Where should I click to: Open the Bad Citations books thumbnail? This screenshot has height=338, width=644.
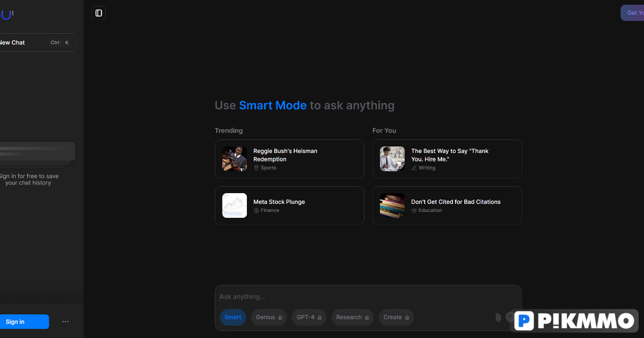392,205
